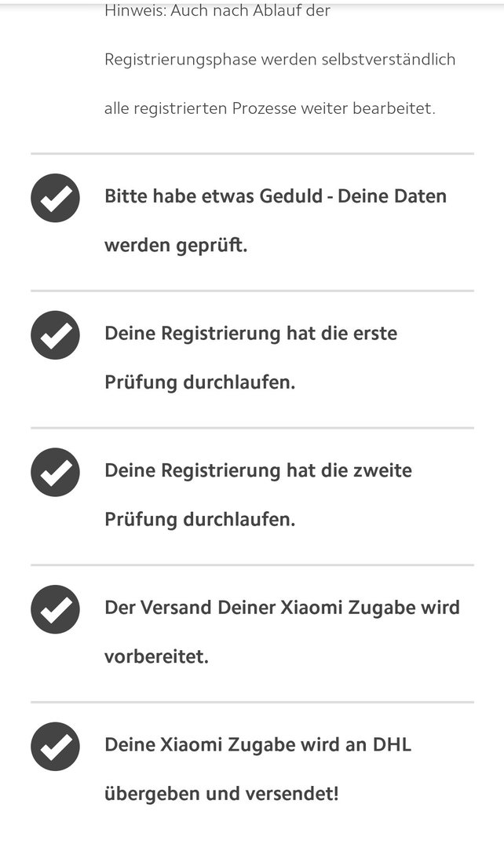Click the 'Hinweis: Auch nach Ablauf der' note
The image size is (504, 848).
217,10
